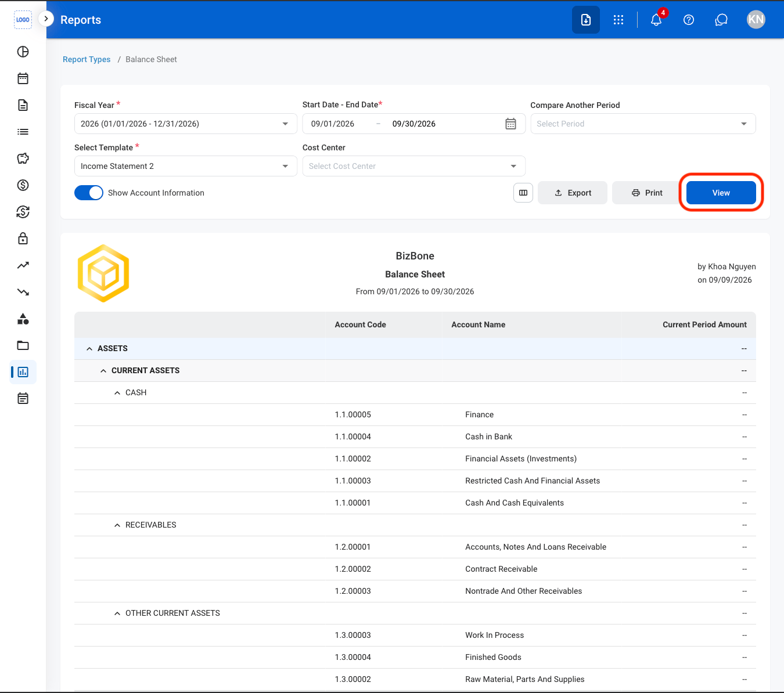
Task: Click the end date field 09/30/2026
Action: [414, 124]
